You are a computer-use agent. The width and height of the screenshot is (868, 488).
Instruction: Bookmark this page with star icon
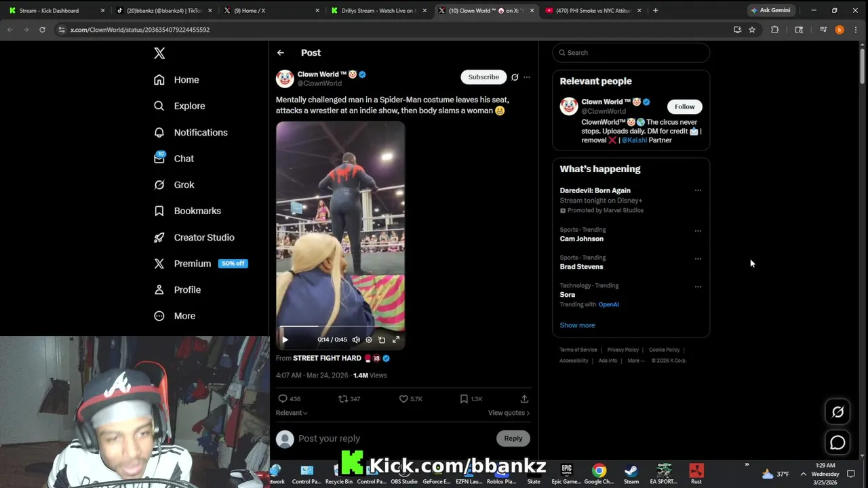[752, 30]
